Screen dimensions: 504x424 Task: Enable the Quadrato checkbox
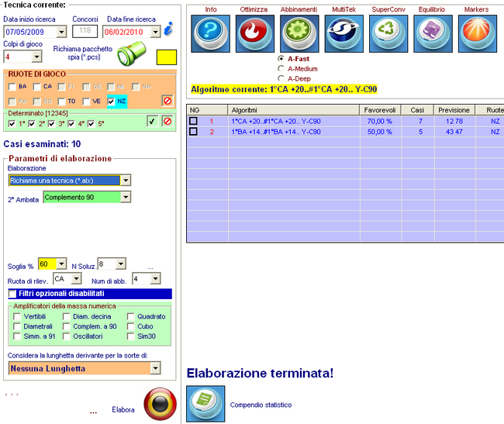coord(130,316)
